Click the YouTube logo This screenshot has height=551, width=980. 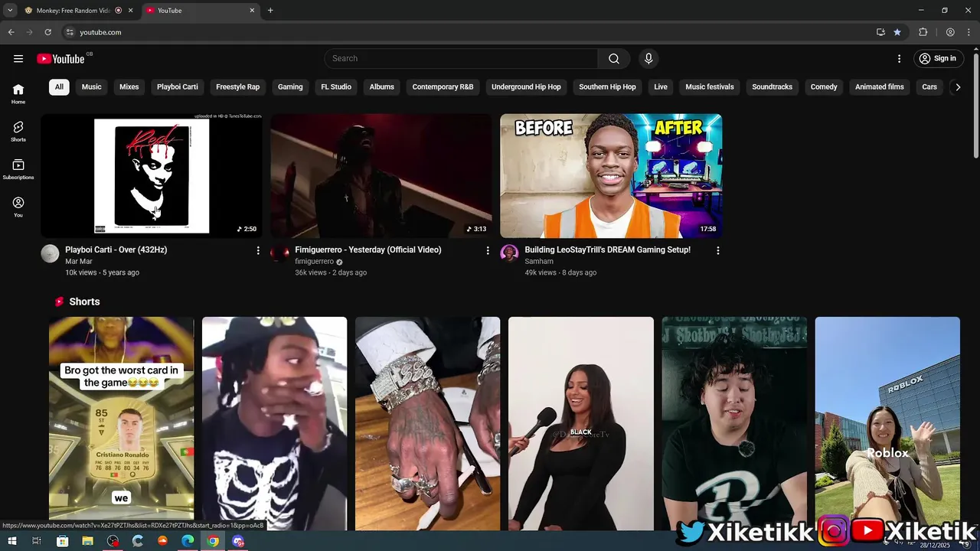pyautogui.click(x=60, y=59)
